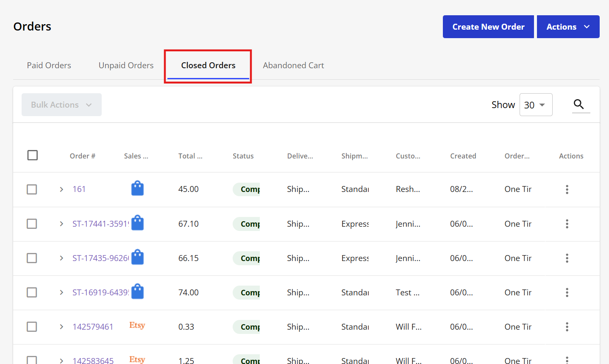Open the Bulk Actions dropdown
The height and width of the screenshot is (364, 609).
(x=61, y=105)
